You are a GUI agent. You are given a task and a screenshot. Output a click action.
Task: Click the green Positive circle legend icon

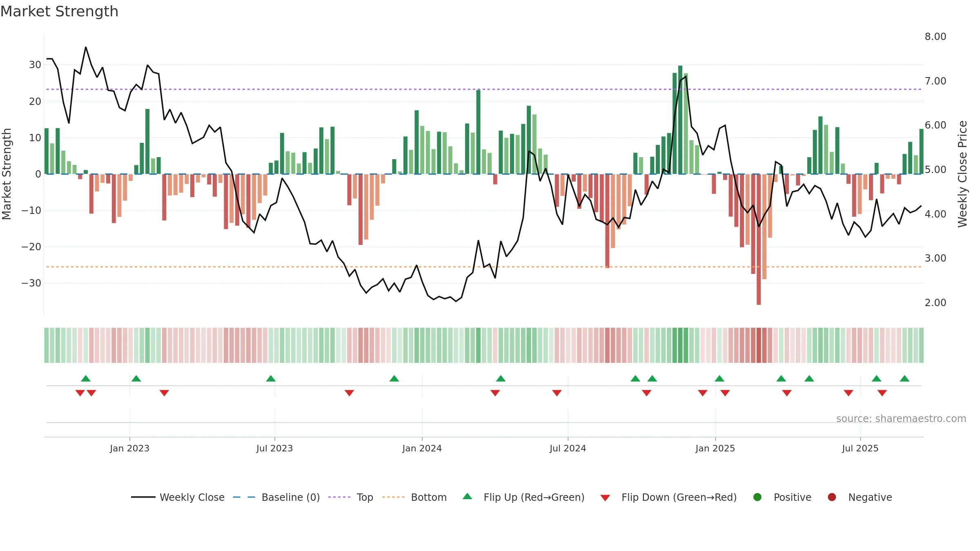pyautogui.click(x=757, y=497)
